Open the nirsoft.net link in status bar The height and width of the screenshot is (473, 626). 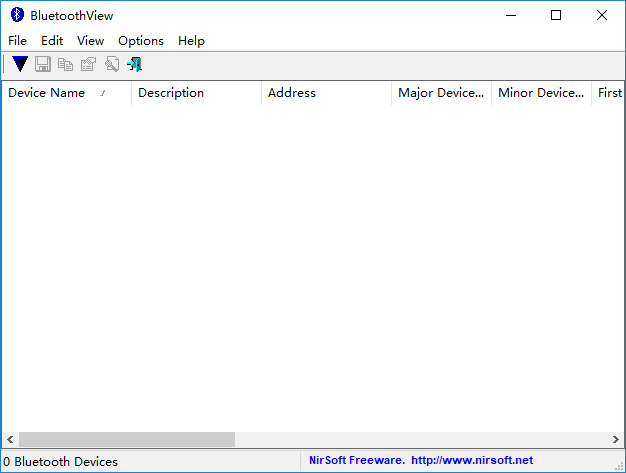[x=471, y=461]
